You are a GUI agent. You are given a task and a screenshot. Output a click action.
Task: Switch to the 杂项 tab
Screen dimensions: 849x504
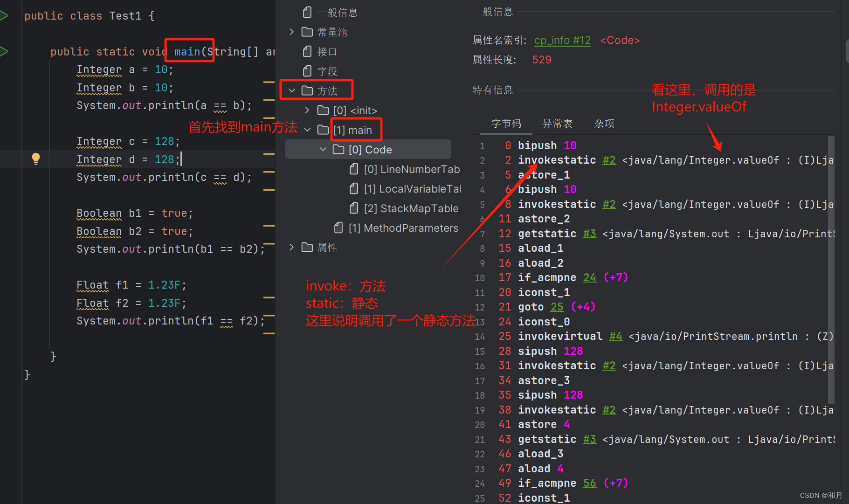coord(604,123)
